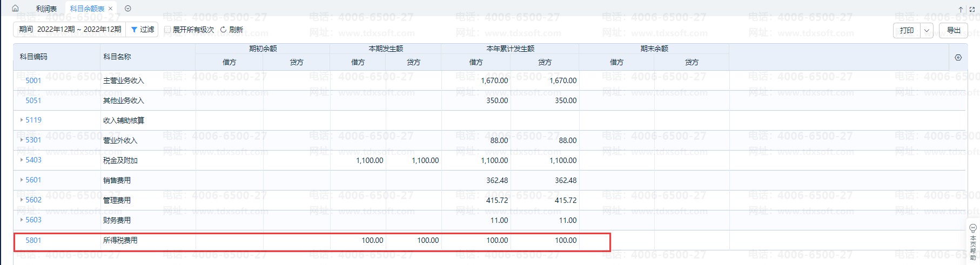The image size is (980, 265).
Task: Open the home icon tab
Action: coord(15,8)
